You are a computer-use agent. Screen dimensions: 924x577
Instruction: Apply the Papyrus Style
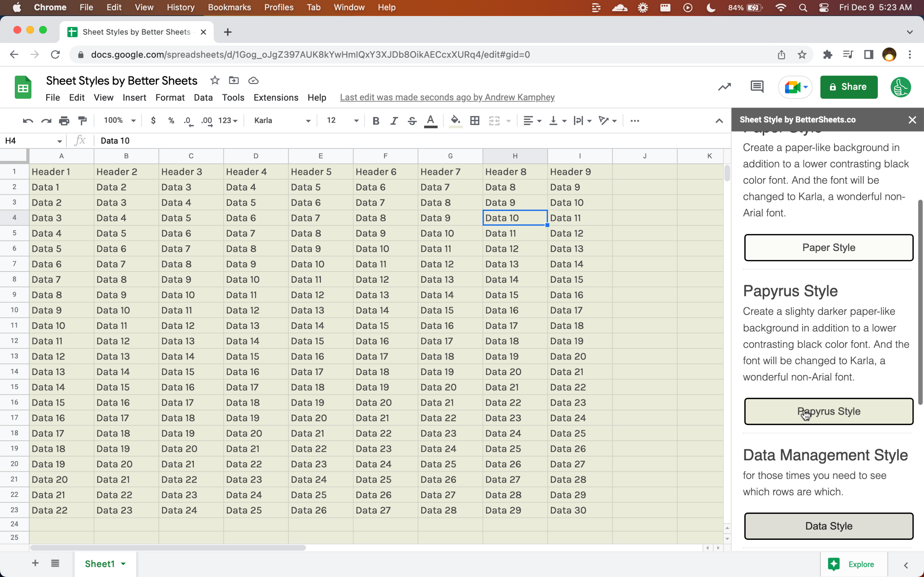[828, 411]
